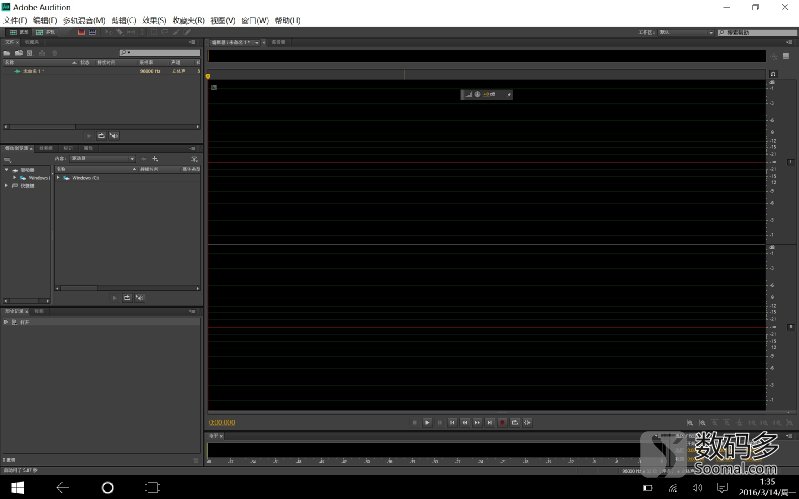Open the 收藏夹(R) menu

pos(189,20)
